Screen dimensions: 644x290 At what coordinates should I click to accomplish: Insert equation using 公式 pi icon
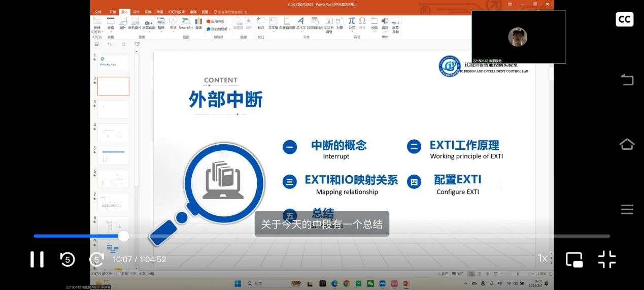351,23
